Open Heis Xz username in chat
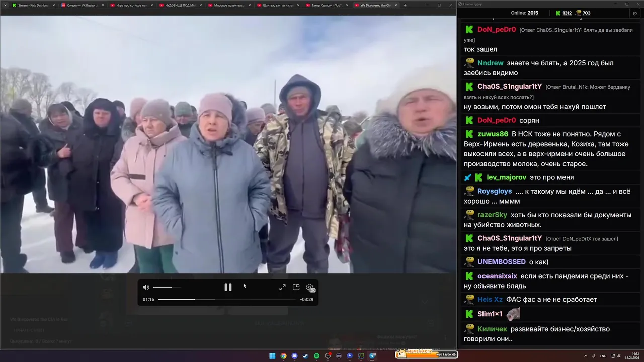 click(x=490, y=299)
